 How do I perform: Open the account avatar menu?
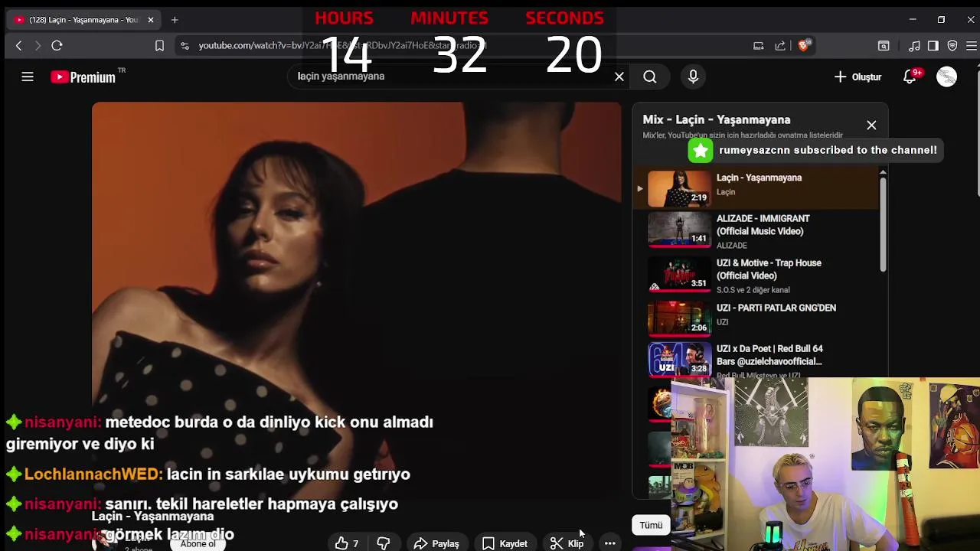pyautogui.click(x=946, y=77)
